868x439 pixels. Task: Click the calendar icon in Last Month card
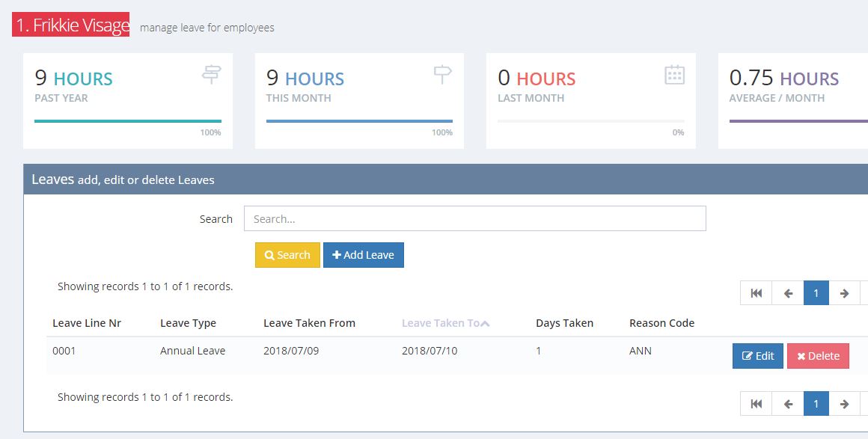click(674, 75)
